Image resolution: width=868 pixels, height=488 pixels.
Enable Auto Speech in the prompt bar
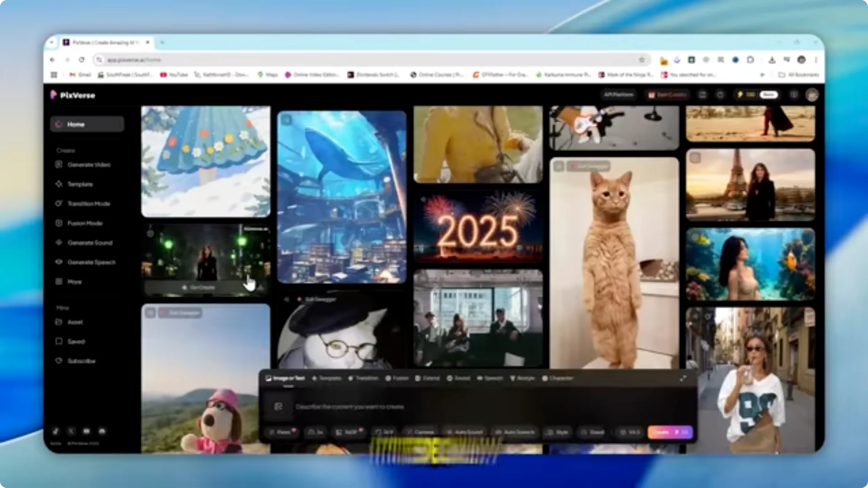[x=515, y=432]
